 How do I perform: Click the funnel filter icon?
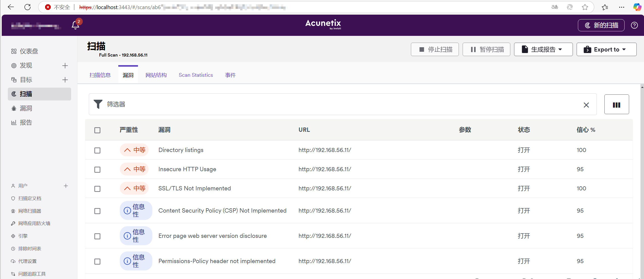[x=98, y=104]
